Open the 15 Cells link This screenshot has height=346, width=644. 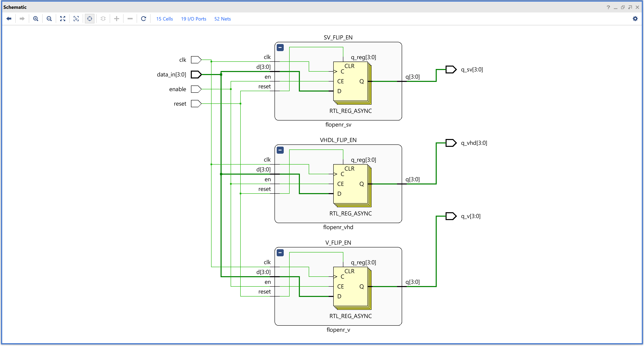164,19
